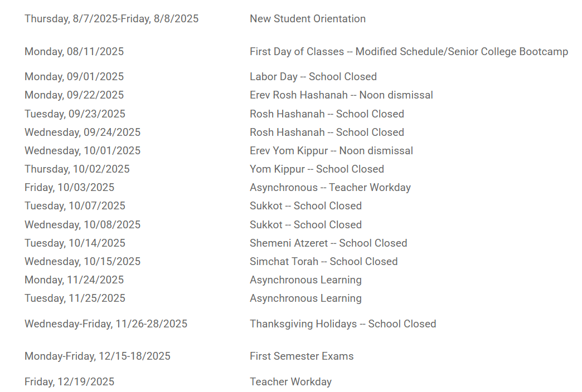The width and height of the screenshot is (582, 392).
Task: Click Yom Kippur -- School Closed entry
Action: point(317,169)
